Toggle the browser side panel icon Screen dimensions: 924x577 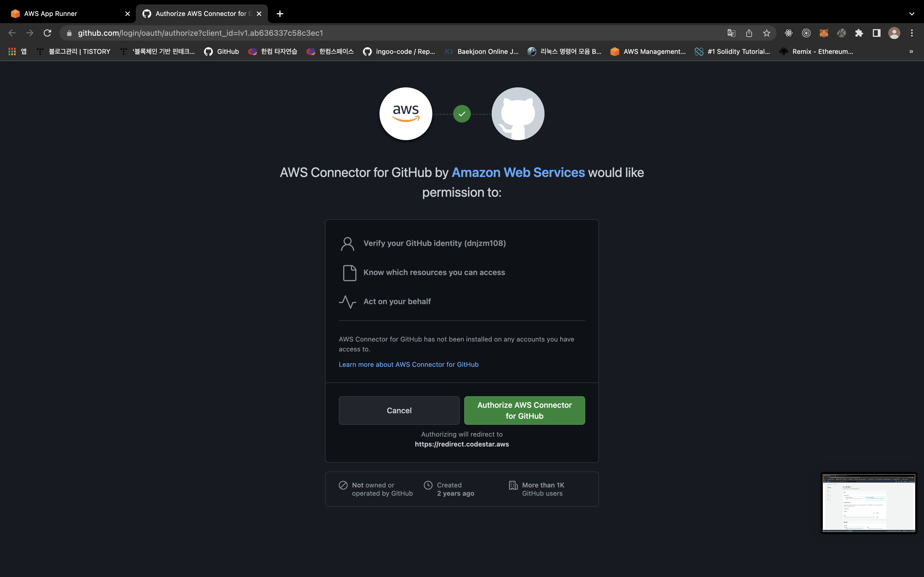(x=876, y=33)
